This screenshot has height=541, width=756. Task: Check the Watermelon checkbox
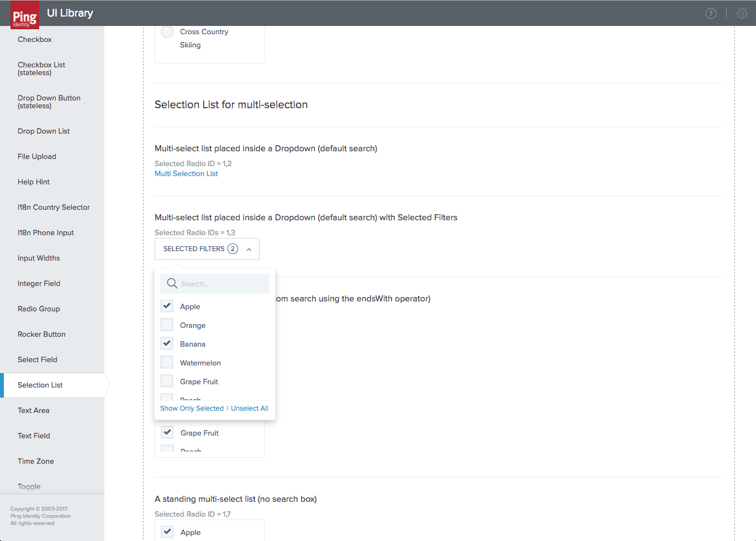[x=167, y=362]
